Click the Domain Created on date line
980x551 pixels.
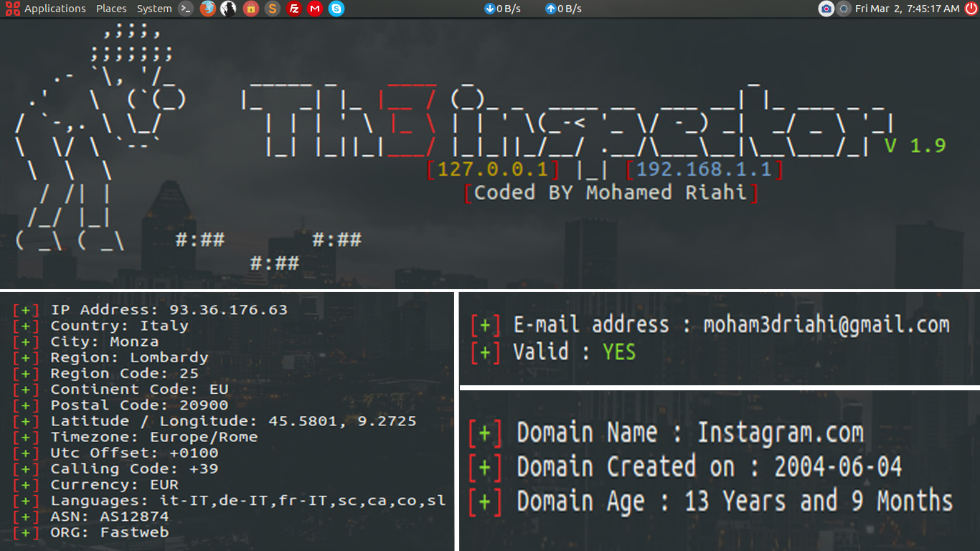coord(685,467)
